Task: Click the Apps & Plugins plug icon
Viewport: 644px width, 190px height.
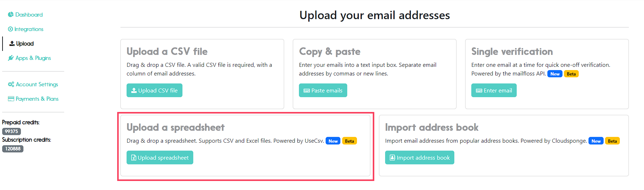Action: point(11,58)
